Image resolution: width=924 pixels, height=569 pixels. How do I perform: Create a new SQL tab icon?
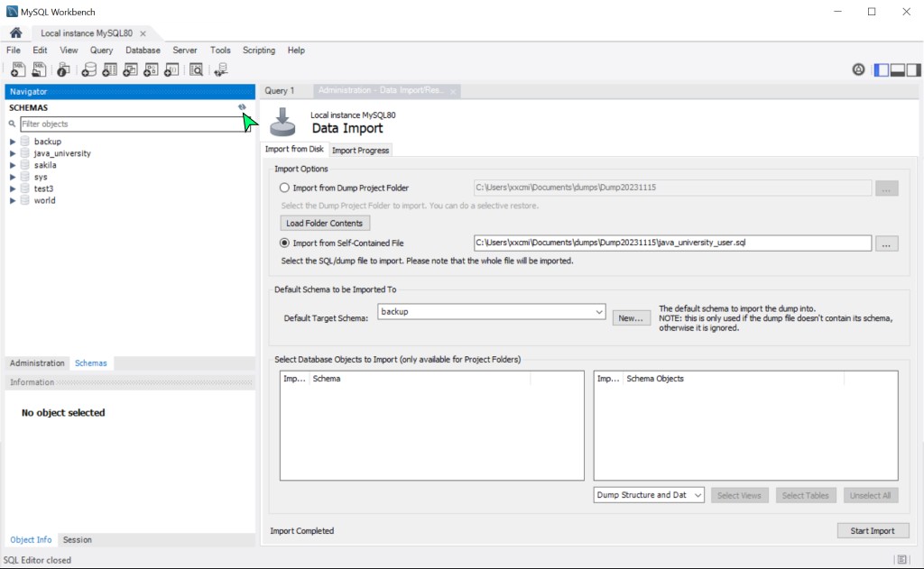18,69
